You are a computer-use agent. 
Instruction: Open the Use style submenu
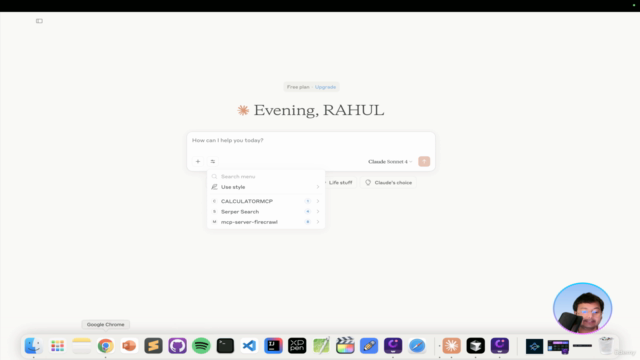tap(266, 187)
